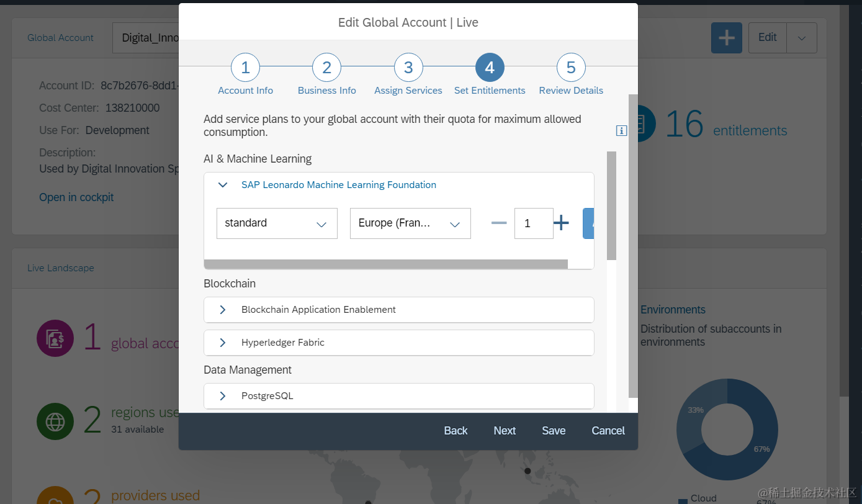Viewport: 862px width, 504px height.
Task: Click the Data Management category heading
Action: pyautogui.click(x=248, y=370)
